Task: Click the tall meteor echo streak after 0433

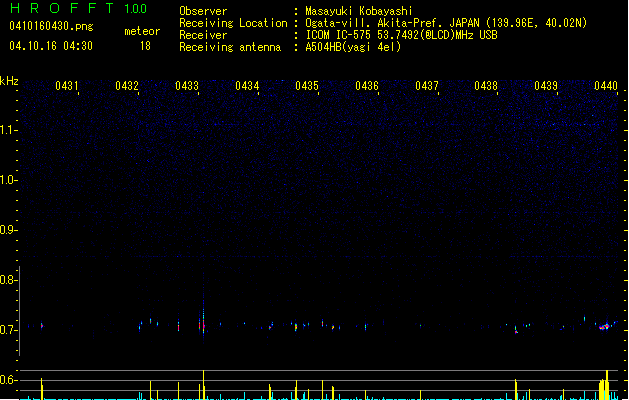Action: tap(203, 309)
